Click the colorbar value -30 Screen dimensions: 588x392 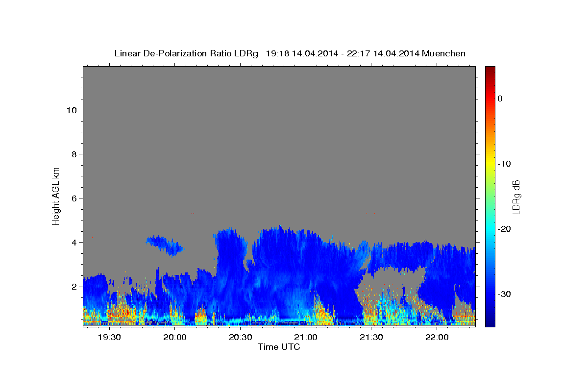(504, 294)
